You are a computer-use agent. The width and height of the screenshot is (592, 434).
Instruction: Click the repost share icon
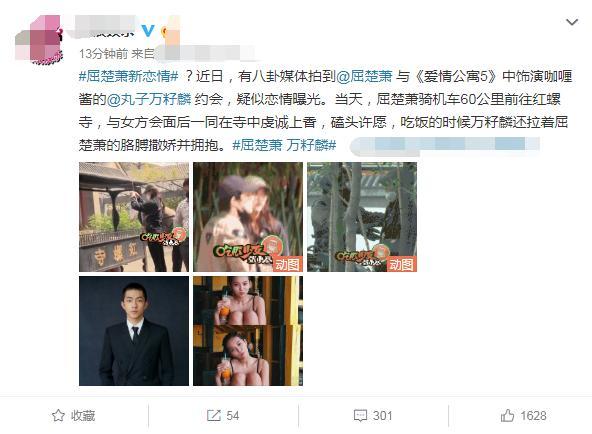[x=213, y=416]
